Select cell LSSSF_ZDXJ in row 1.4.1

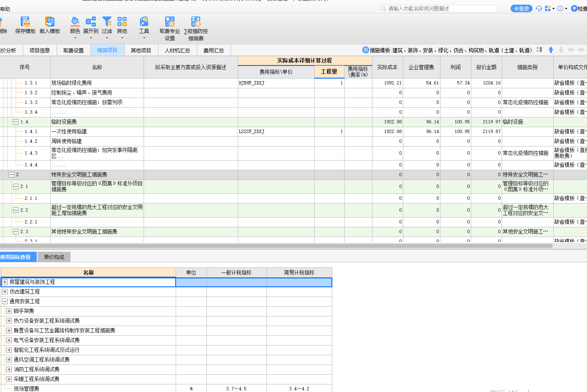pyautogui.click(x=276, y=131)
